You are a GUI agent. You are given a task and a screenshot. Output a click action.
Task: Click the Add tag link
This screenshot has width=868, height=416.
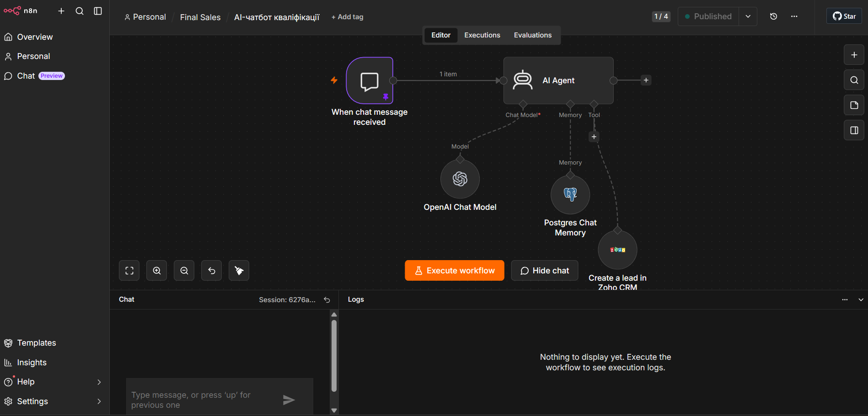348,17
